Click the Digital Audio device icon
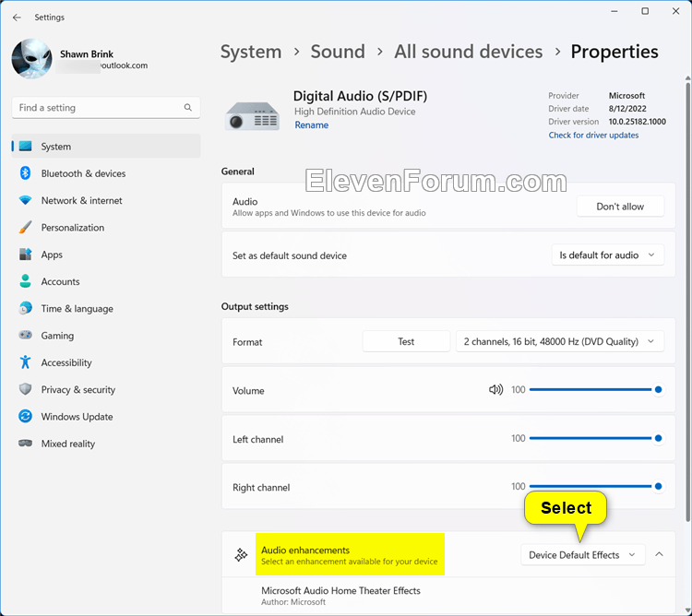 pos(252,115)
